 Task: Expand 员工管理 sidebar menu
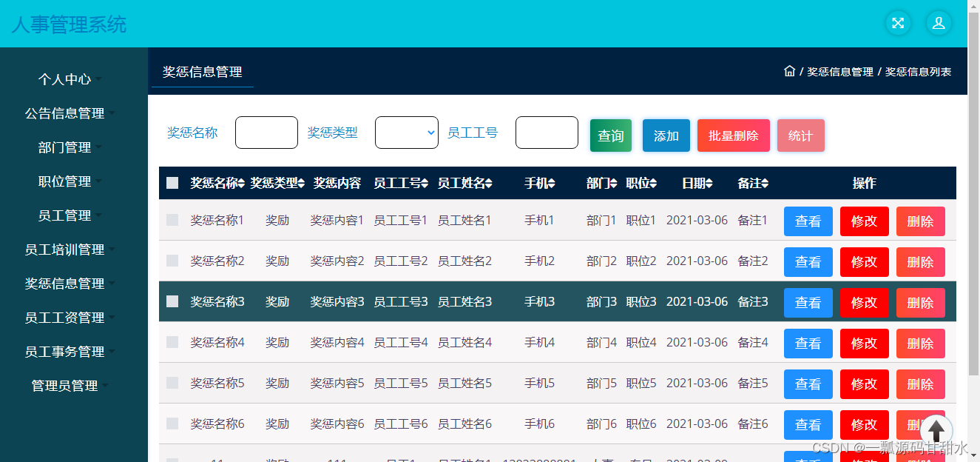tap(70, 215)
